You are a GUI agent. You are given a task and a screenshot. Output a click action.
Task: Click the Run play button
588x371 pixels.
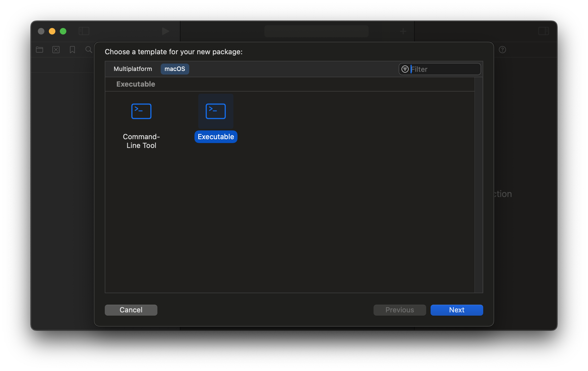pos(165,31)
